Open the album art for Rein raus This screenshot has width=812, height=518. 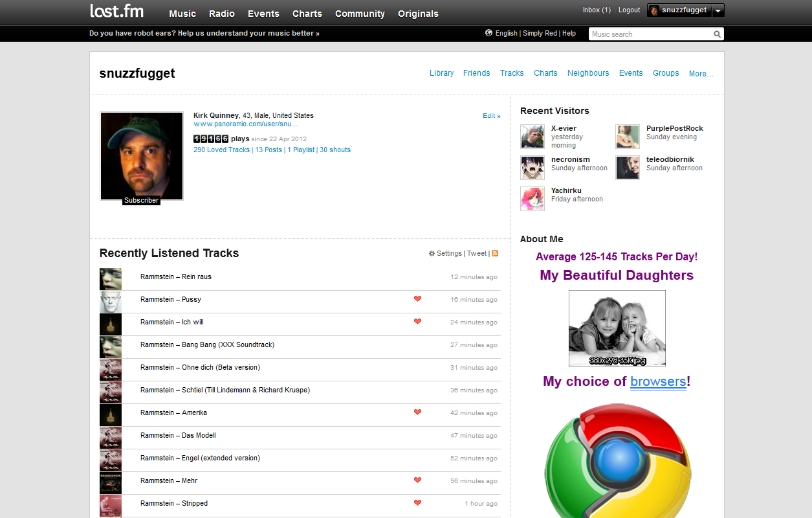111,279
